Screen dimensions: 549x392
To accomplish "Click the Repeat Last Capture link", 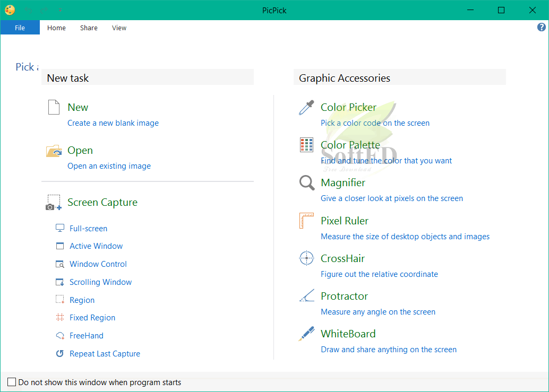I will [105, 353].
